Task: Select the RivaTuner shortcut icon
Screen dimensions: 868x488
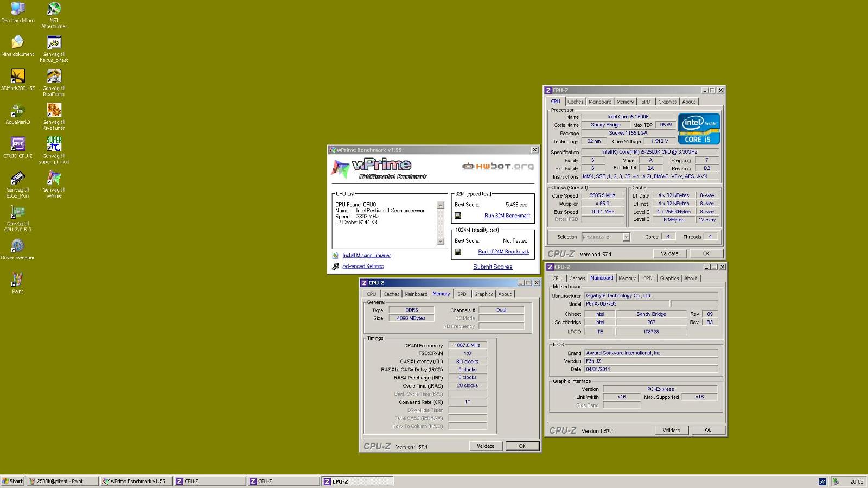Action: coord(54,117)
